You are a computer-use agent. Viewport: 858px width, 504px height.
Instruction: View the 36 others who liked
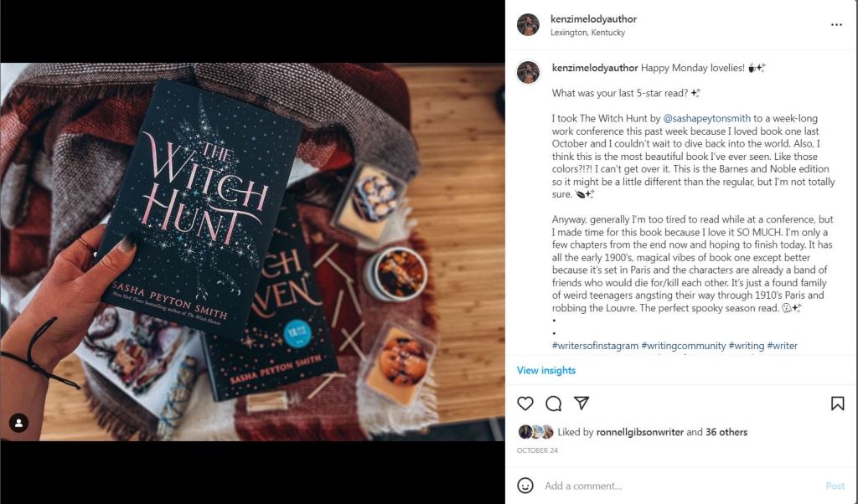point(726,432)
